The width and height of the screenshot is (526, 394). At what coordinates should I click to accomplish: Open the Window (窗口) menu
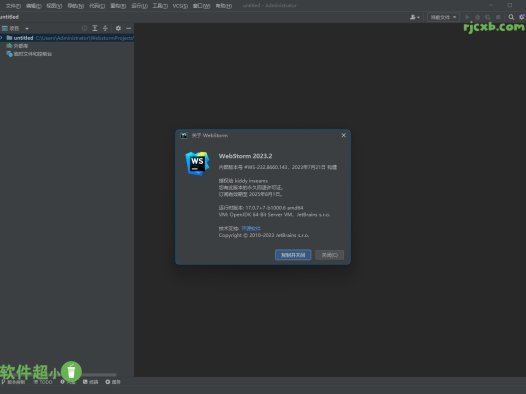pyautogui.click(x=201, y=6)
